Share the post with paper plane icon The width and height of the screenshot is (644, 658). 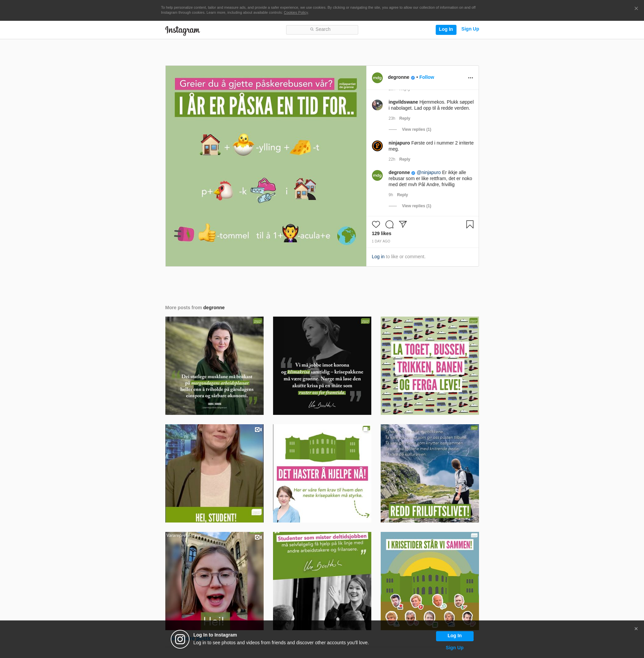tap(402, 224)
